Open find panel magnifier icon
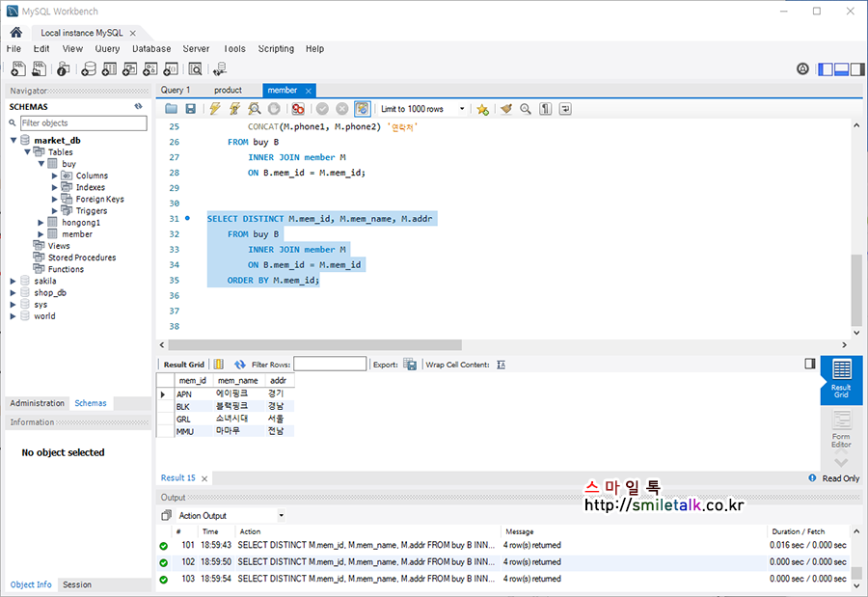868x597 pixels. click(526, 109)
